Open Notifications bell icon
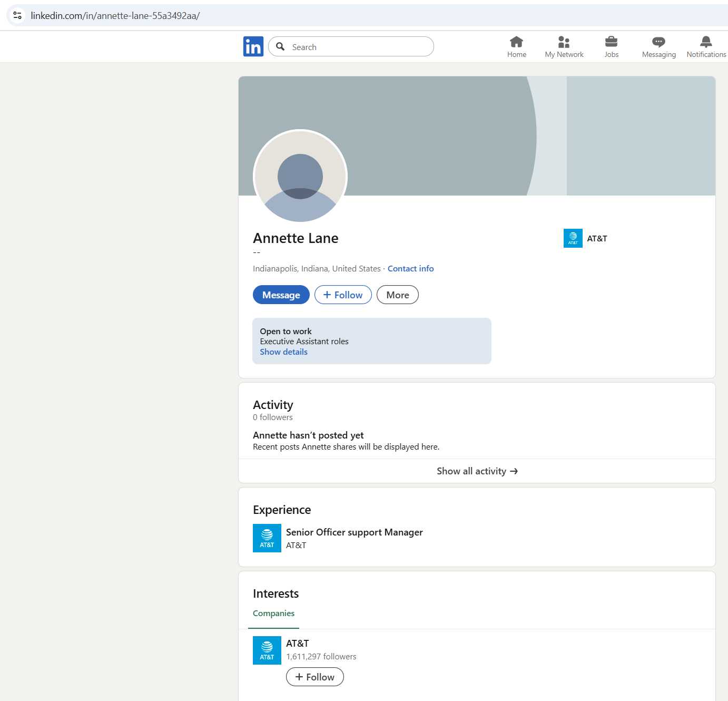This screenshot has width=728, height=701. tap(706, 42)
